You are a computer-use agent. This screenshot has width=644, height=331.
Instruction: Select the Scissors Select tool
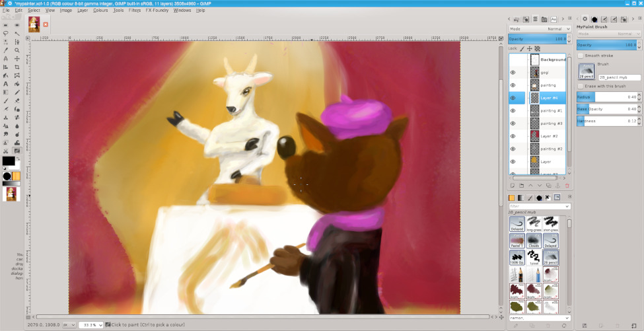point(6,151)
